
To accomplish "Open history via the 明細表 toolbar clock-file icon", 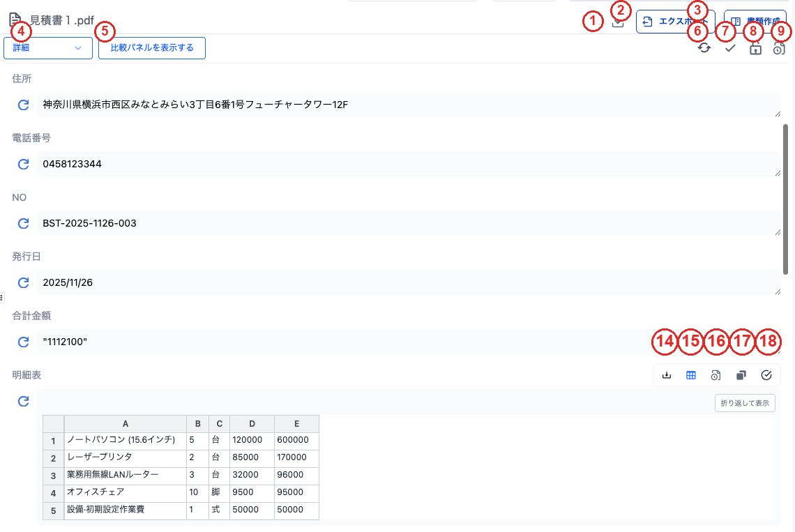I will point(715,375).
